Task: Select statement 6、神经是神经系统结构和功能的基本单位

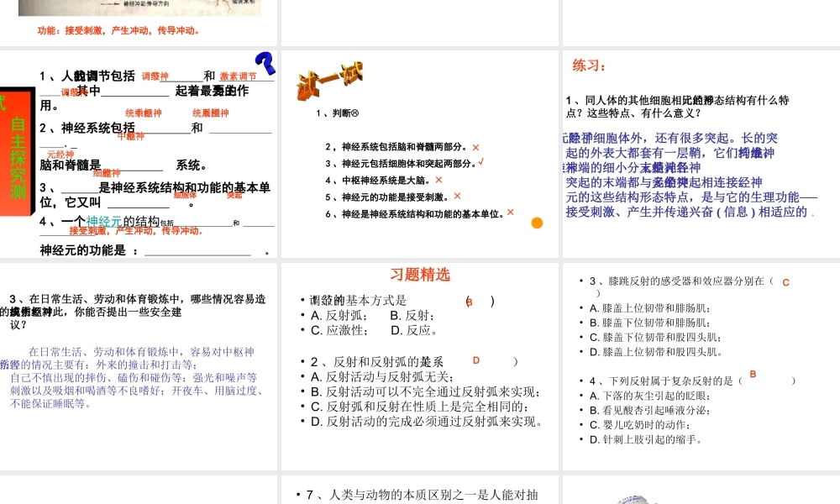Action: coord(414,213)
